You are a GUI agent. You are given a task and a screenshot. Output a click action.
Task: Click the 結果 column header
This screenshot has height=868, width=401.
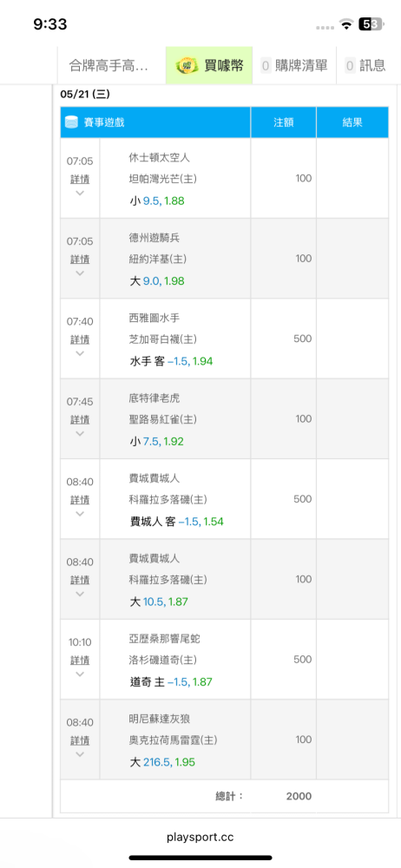pos(352,122)
